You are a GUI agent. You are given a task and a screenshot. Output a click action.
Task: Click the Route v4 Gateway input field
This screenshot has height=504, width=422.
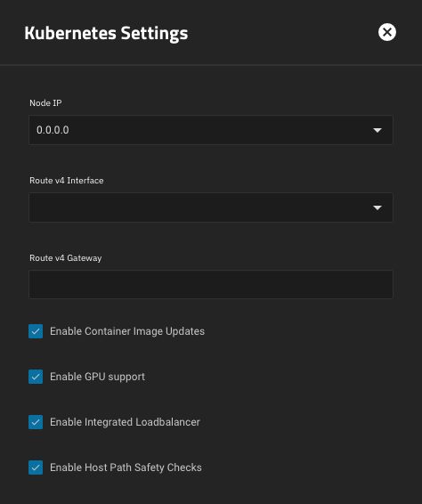(x=211, y=284)
